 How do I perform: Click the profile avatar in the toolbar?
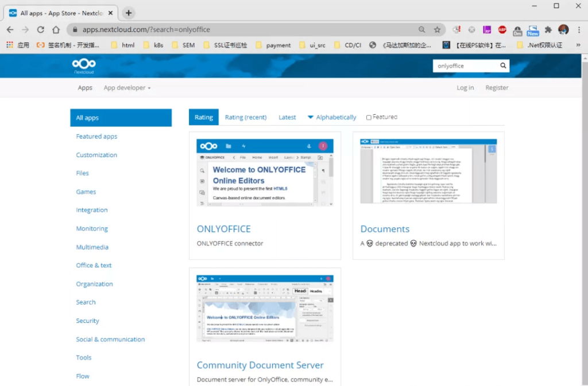pos(563,30)
